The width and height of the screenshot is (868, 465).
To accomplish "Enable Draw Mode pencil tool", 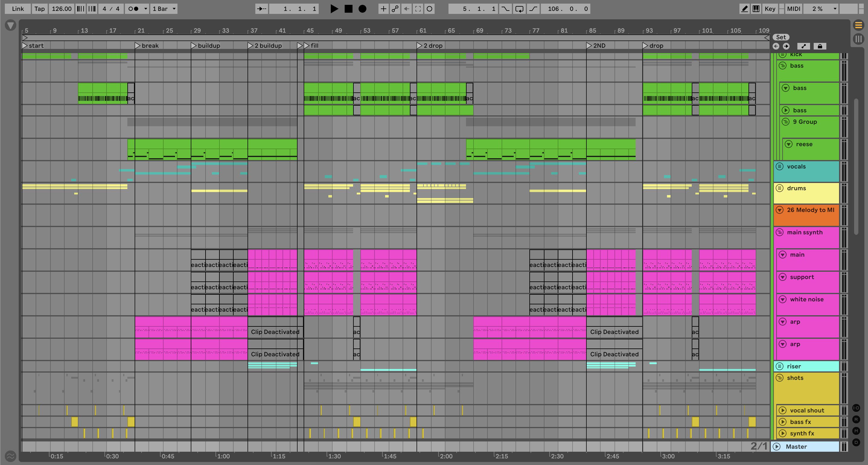I will 744,9.
